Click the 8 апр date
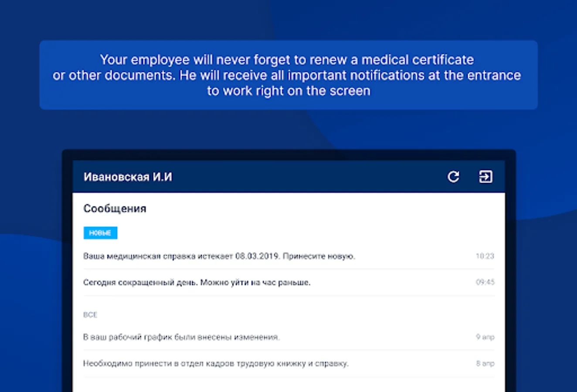 (x=485, y=363)
